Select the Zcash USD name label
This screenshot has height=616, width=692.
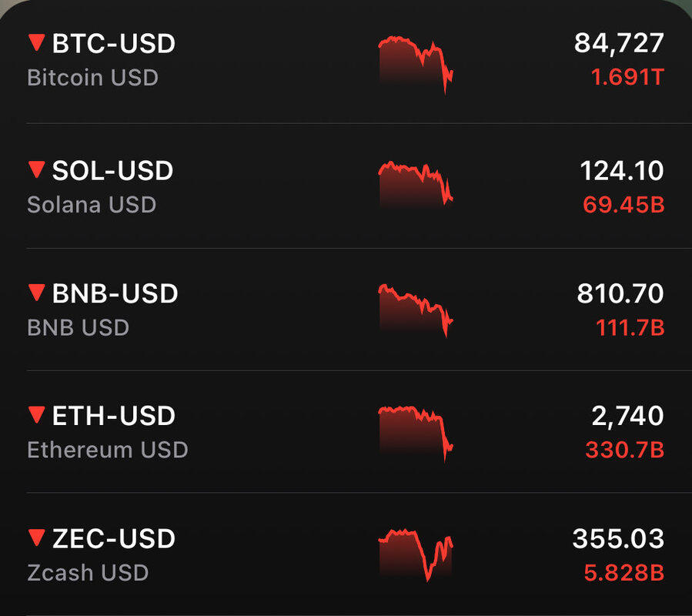88,573
